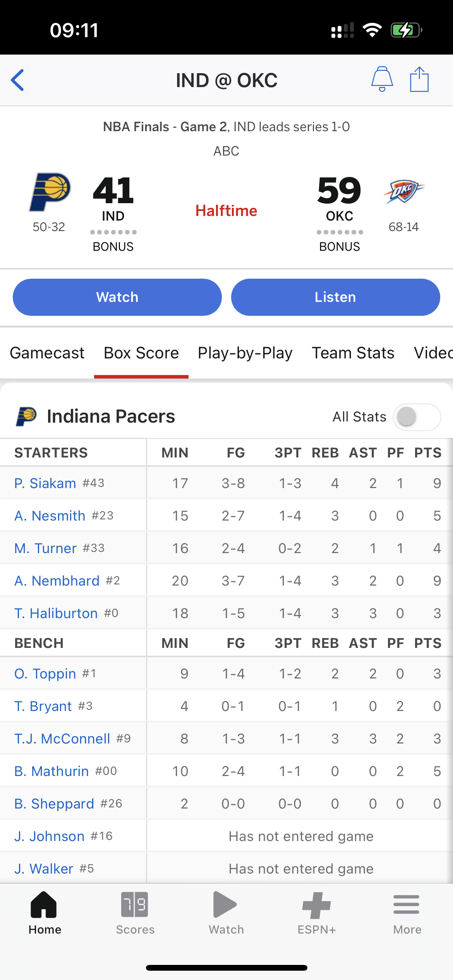Open the Home tab icon
Screen dimensions: 453x980
pos(44,904)
